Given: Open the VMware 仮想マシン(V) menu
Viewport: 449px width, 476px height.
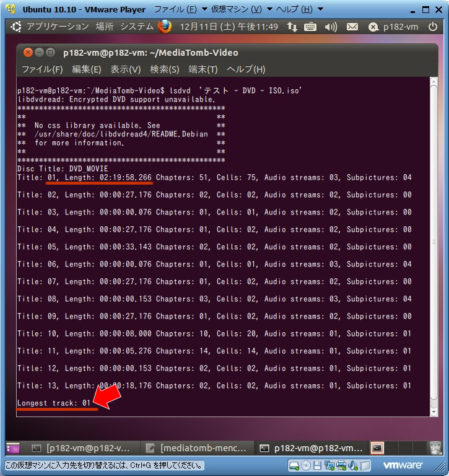Looking at the screenshot, I should pyautogui.click(x=237, y=9).
